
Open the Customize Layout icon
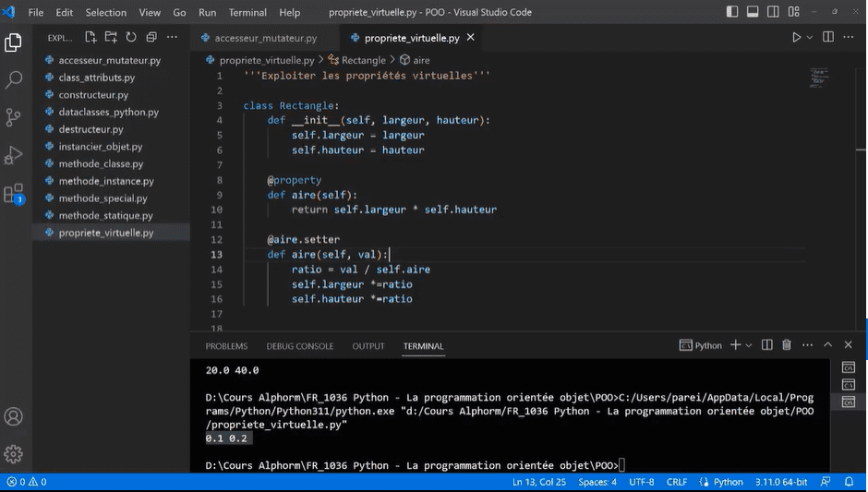click(x=794, y=12)
